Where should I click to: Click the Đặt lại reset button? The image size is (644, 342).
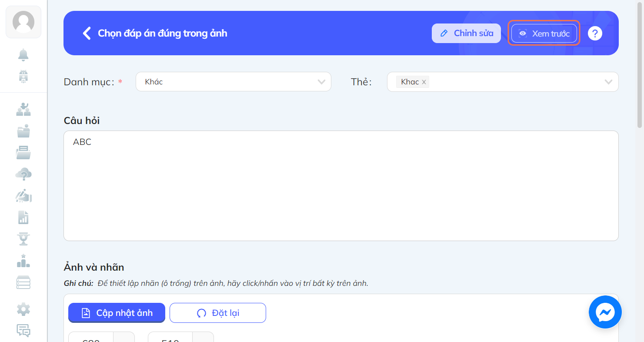coord(218,313)
